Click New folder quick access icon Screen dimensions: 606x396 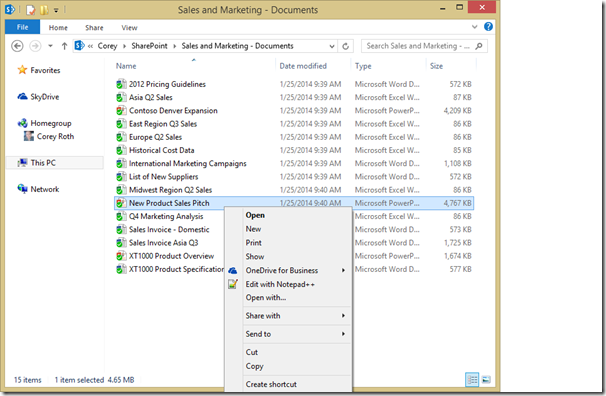pos(44,10)
